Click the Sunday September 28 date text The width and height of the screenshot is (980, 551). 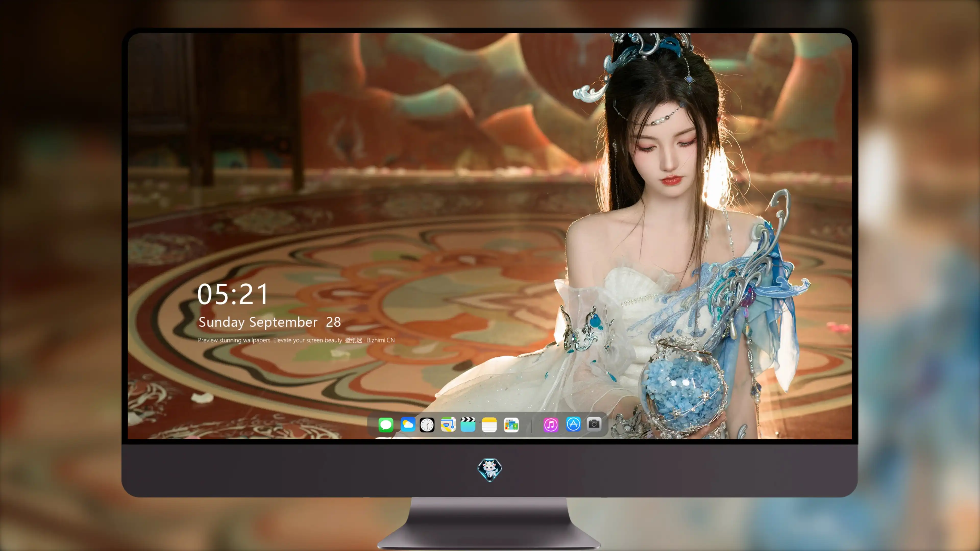(x=269, y=322)
